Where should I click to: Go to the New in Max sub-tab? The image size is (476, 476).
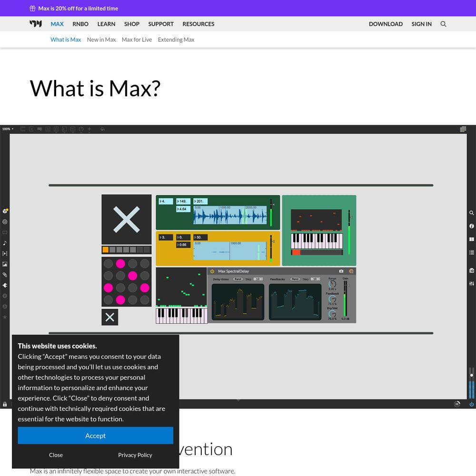(101, 40)
